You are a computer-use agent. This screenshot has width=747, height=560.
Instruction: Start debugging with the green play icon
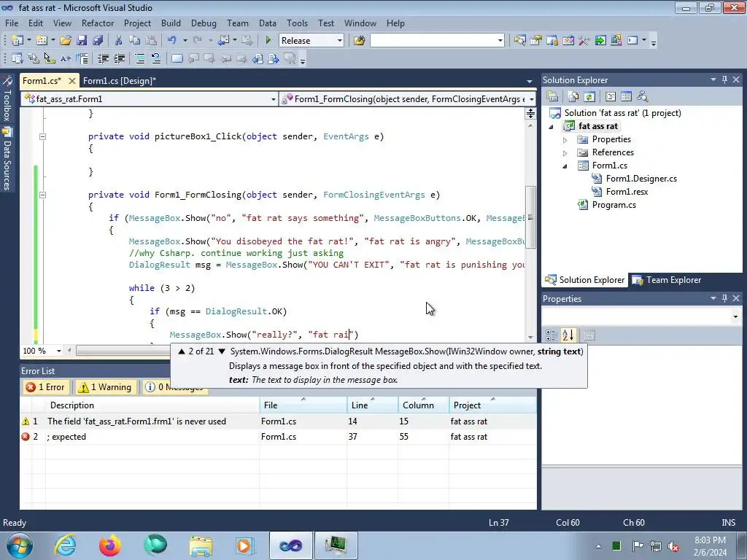point(268,41)
